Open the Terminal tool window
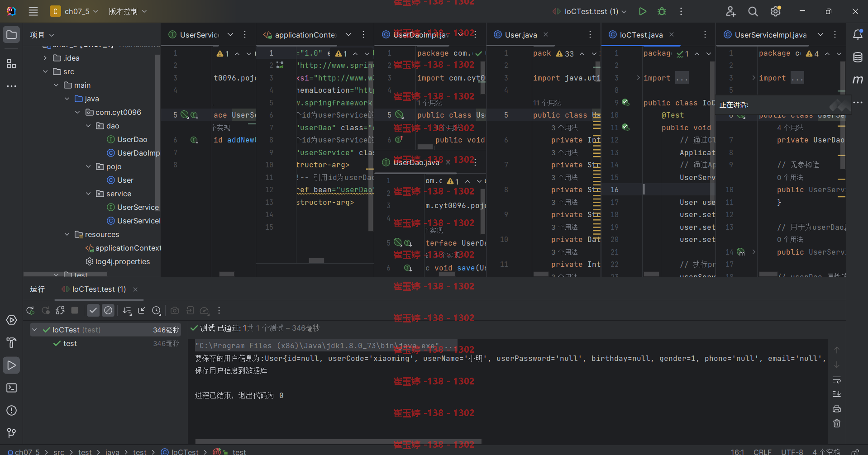868x455 pixels. tap(11, 388)
